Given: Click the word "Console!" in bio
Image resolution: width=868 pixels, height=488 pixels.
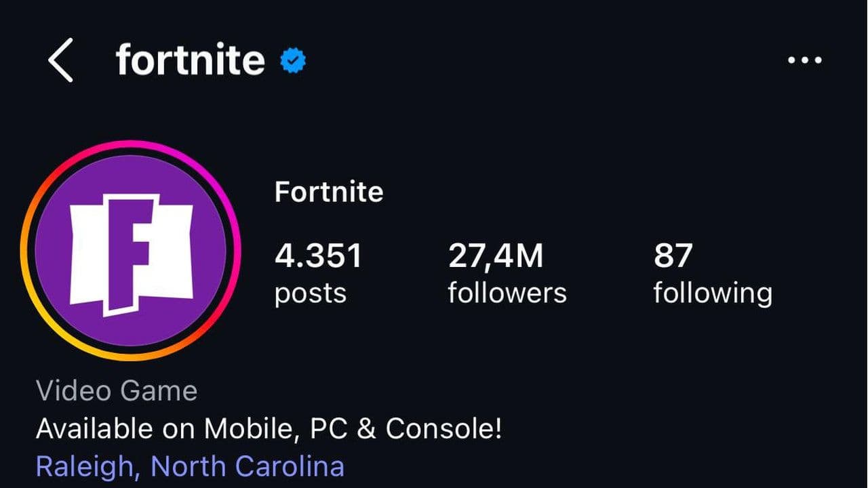Looking at the screenshot, I should (444, 428).
